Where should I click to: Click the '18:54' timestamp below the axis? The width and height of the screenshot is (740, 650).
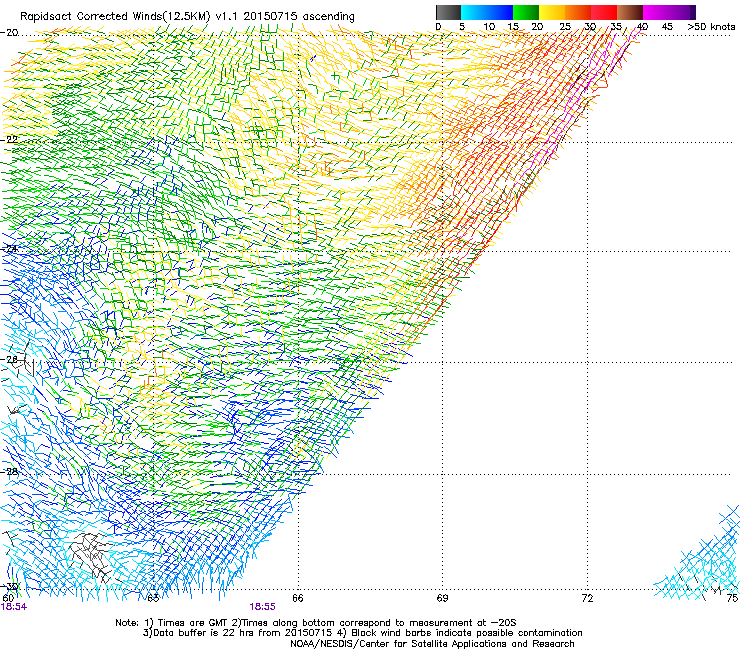point(14,607)
